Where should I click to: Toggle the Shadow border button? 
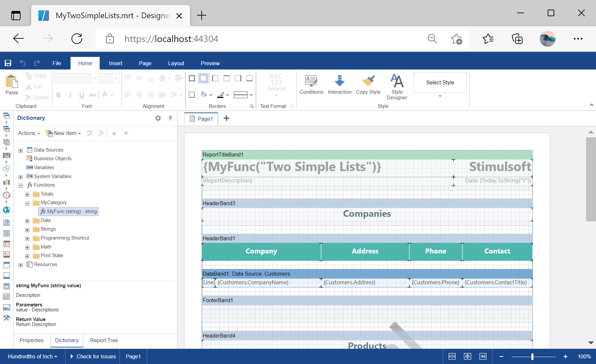tap(192, 95)
